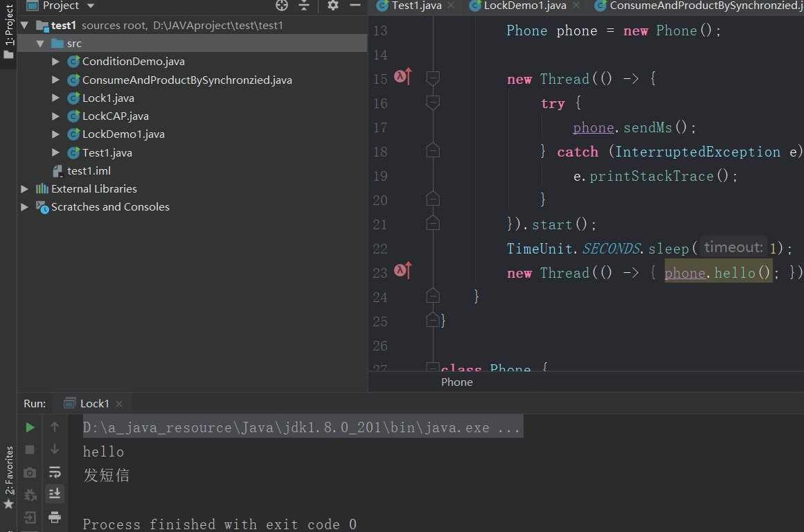Image resolution: width=804 pixels, height=532 pixels.
Task: Click phone.sendMs() call on line 17
Action: (629, 127)
